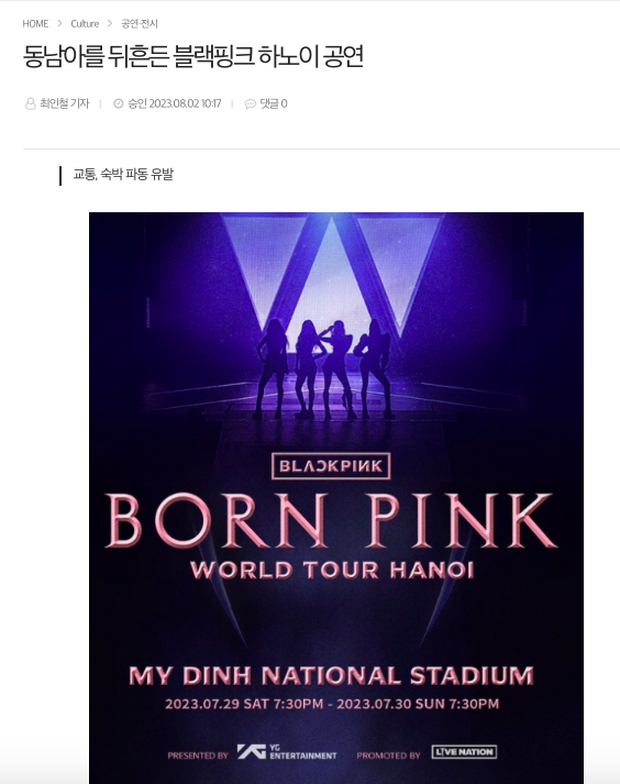Image resolution: width=620 pixels, height=784 pixels.
Task: Click the chevron after Culture breadcrumb
Action: point(110,23)
